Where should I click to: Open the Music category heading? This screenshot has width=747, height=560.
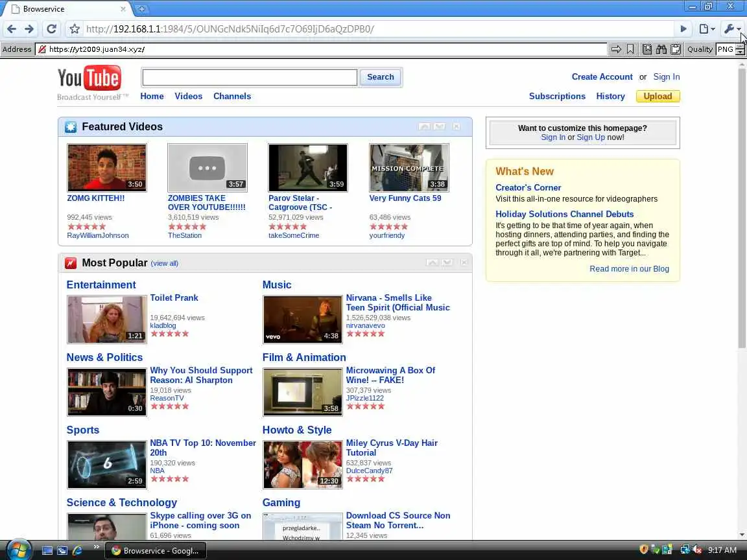277,285
